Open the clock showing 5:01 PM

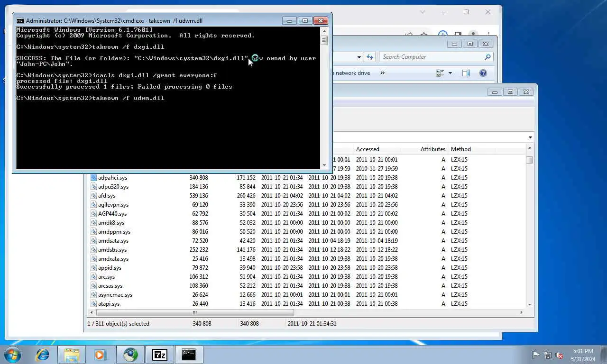tap(583, 355)
